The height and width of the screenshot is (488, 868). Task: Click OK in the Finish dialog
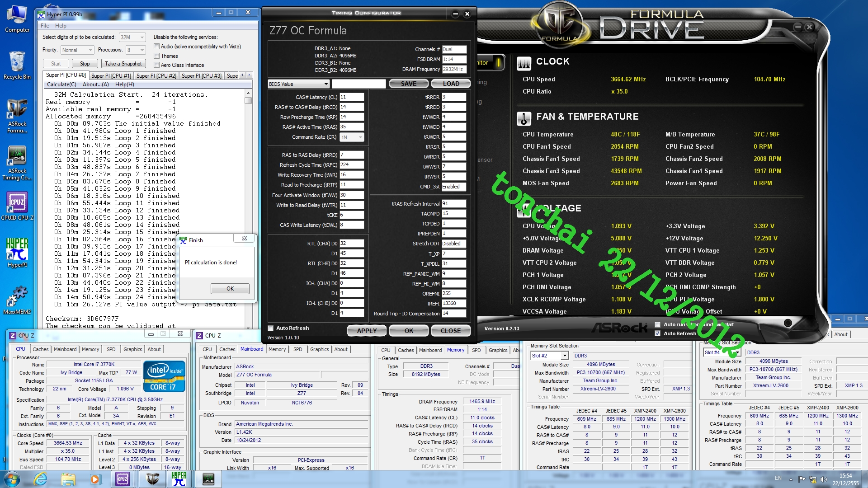230,289
